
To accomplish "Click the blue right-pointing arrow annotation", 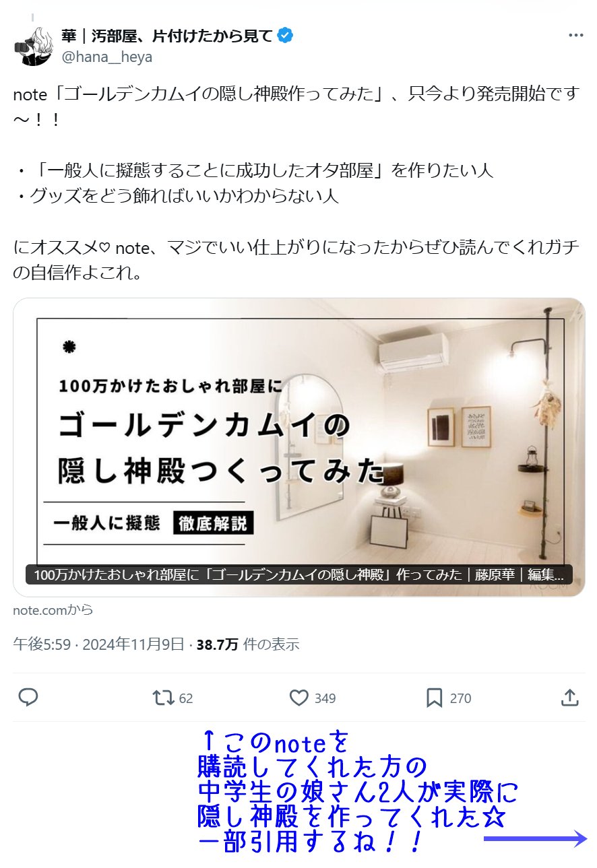I will pyautogui.click(x=536, y=839).
